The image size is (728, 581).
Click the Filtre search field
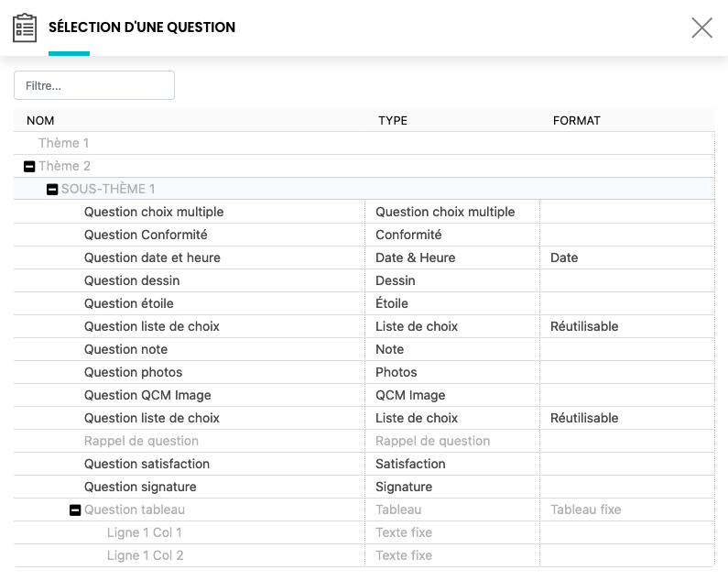(x=94, y=85)
